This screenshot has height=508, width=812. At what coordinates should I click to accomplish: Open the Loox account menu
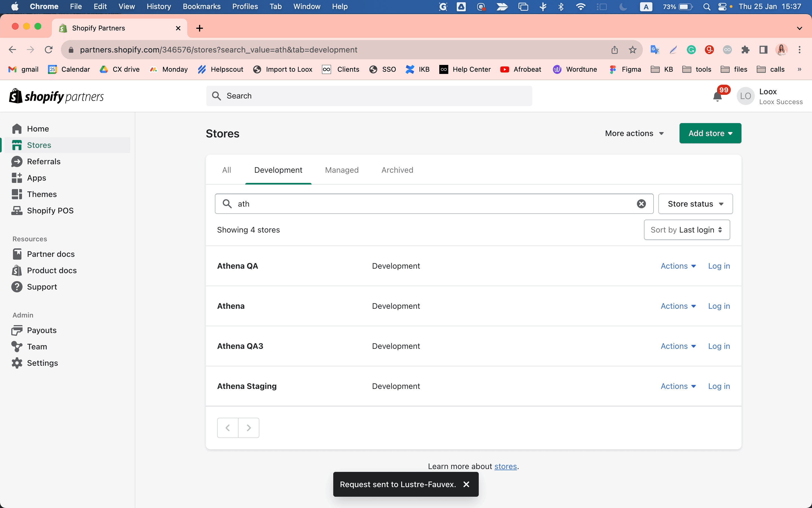point(769,97)
